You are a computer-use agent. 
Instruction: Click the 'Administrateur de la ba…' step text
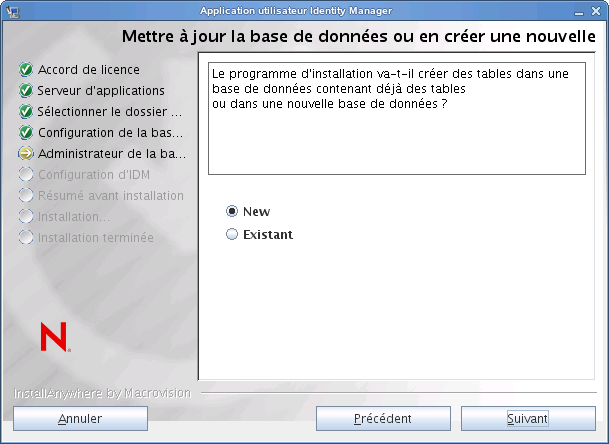click(112, 153)
